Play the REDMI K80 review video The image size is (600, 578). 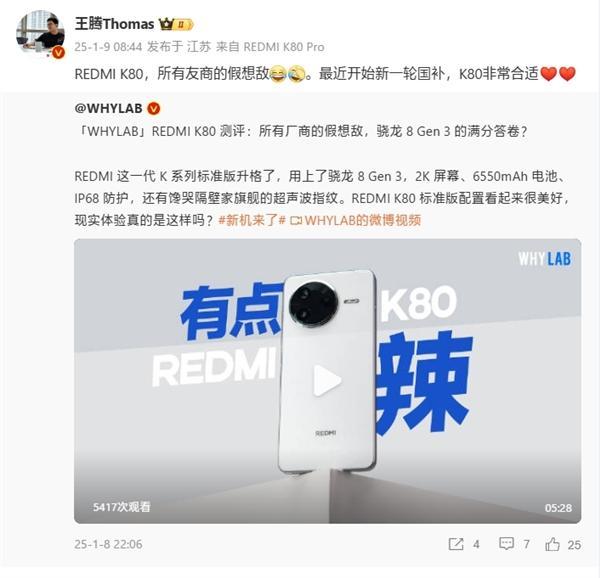click(x=327, y=381)
